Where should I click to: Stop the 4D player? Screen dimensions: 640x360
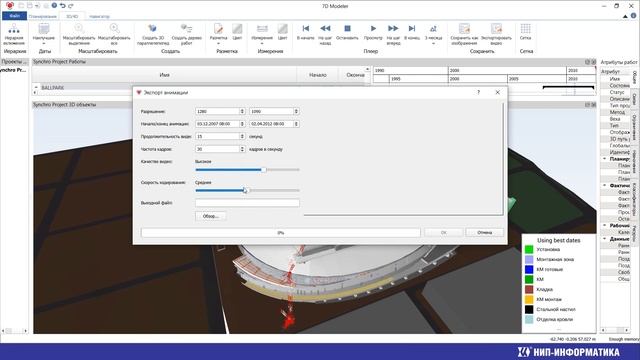click(x=347, y=32)
